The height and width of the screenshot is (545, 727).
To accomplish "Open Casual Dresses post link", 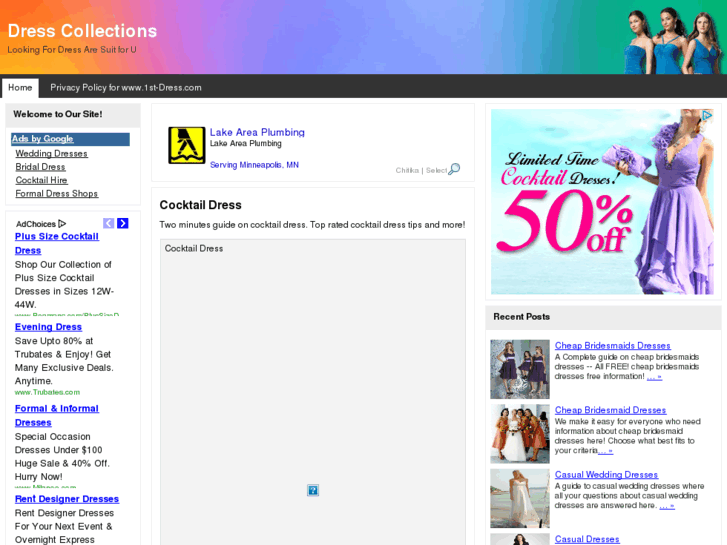I will click(x=587, y=539).
